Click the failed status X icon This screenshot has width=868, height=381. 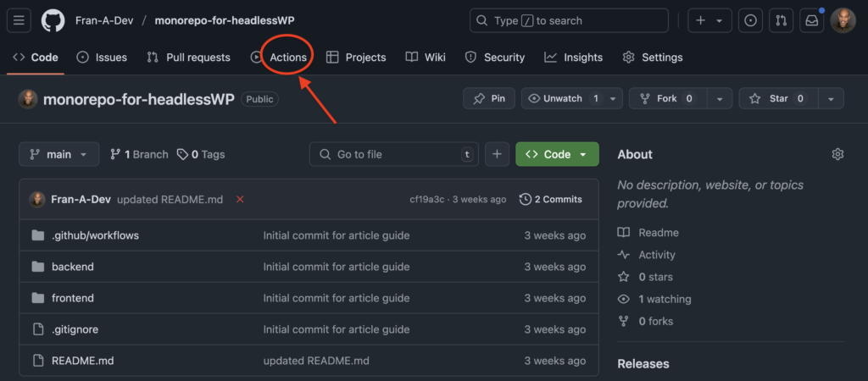[240, 199]
